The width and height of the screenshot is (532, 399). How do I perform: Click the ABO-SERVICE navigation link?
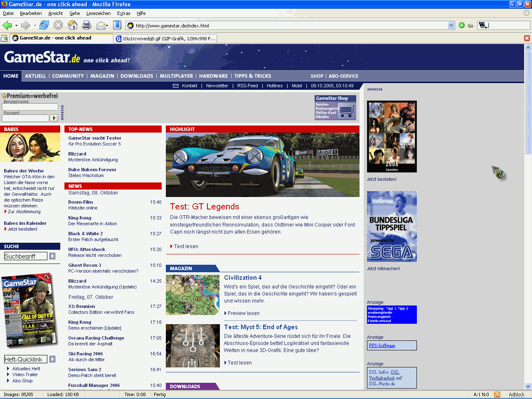click(343, 76)
